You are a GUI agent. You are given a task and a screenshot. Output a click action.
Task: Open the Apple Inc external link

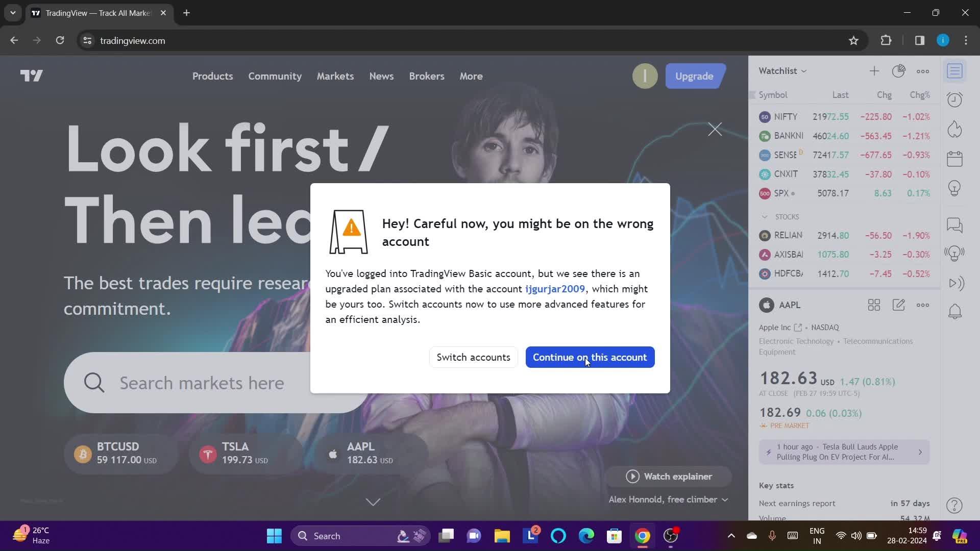pyautogui.click(x=797, y=328)
